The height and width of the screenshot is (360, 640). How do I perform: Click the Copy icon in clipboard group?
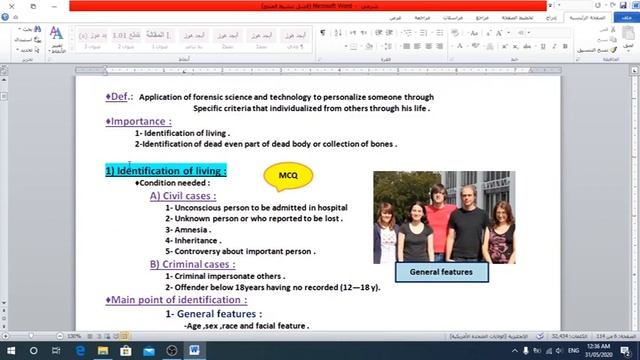pos(613,40)
